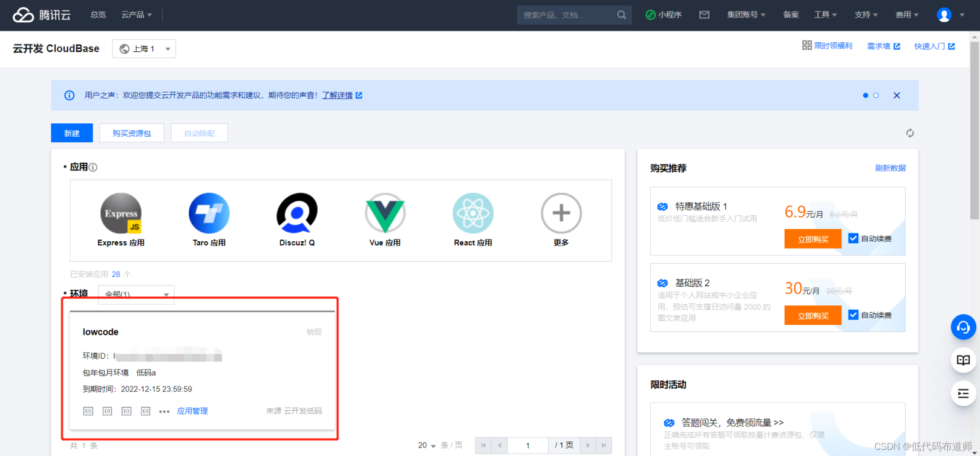Select the second banner carousel dot

tap(875, 96)
